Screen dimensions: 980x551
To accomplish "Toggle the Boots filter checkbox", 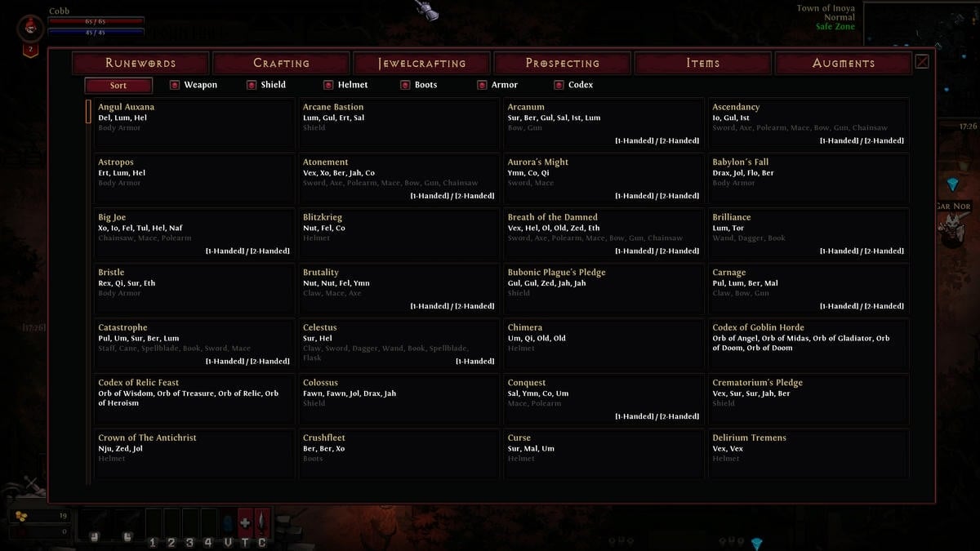I will [405, 85].
